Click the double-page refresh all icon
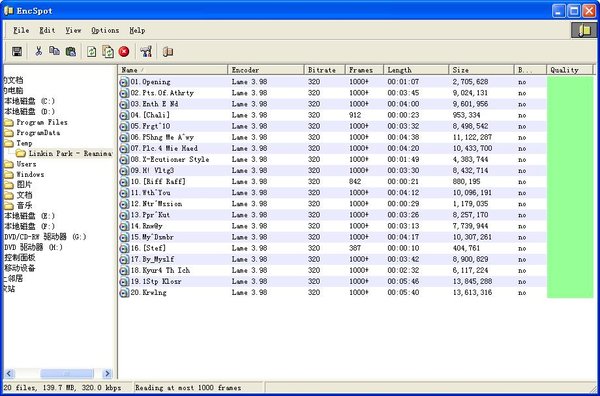 point(108,52)
